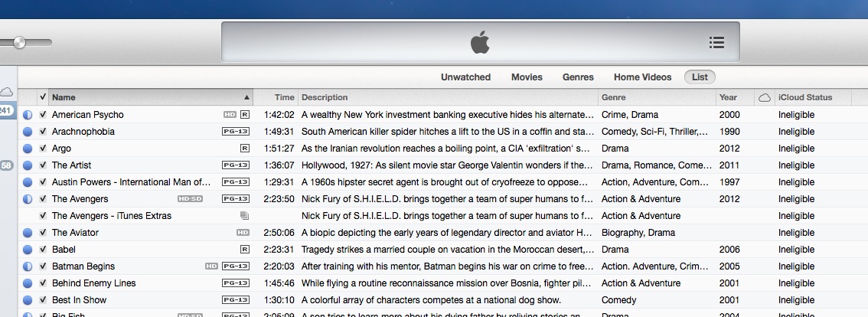
Task: Click the unwatched dot for The Aviator
Action: coord(28,233)
